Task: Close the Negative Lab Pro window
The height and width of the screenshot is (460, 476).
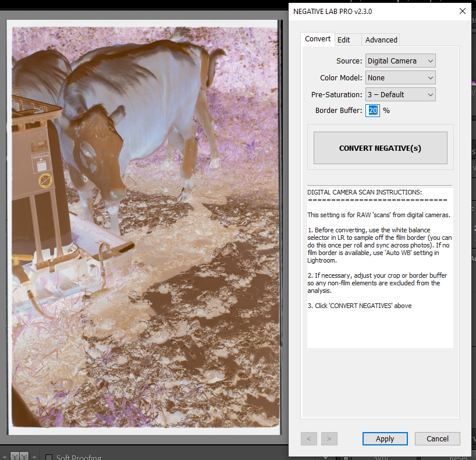Action: click(x=463, y=11)
